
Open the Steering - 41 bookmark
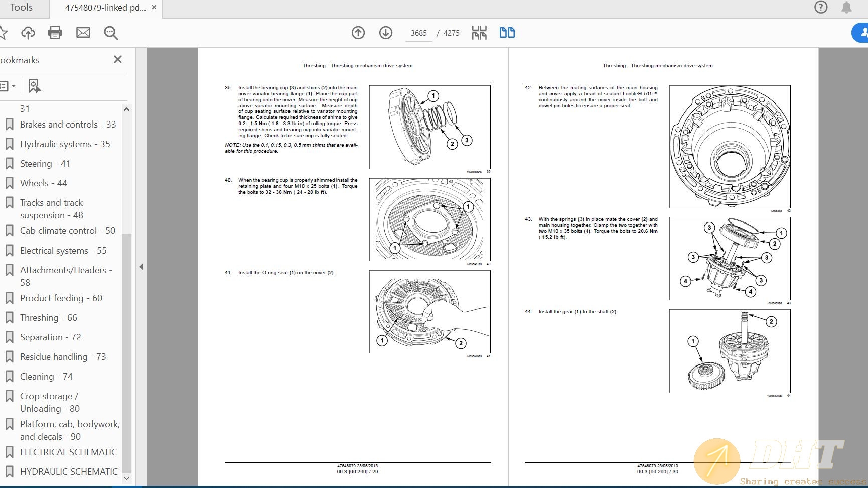tap(45, 164)
